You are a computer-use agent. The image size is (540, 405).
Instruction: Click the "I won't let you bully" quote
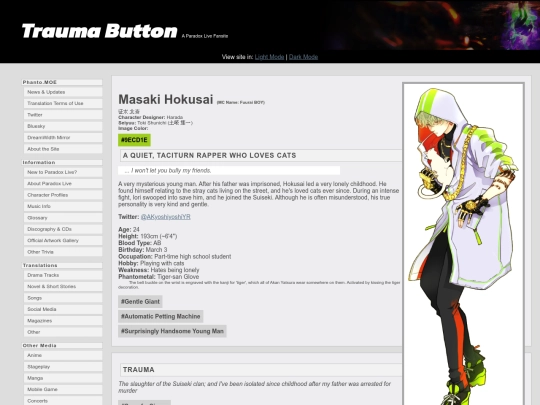[229, 170]
